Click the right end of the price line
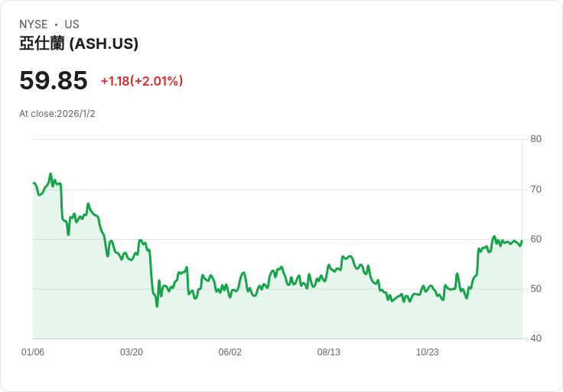 click(x=522, y=241)
